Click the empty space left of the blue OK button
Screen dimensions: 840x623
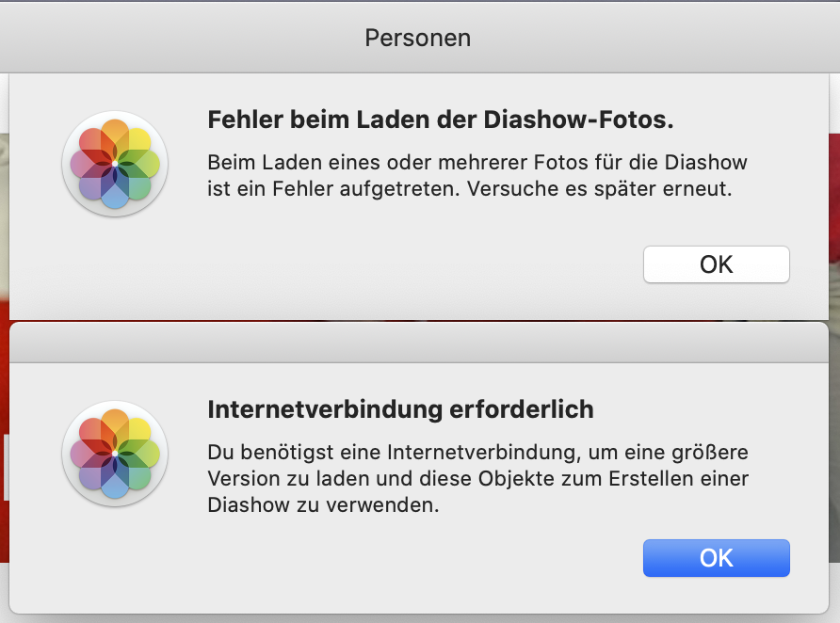click(424, 558)
